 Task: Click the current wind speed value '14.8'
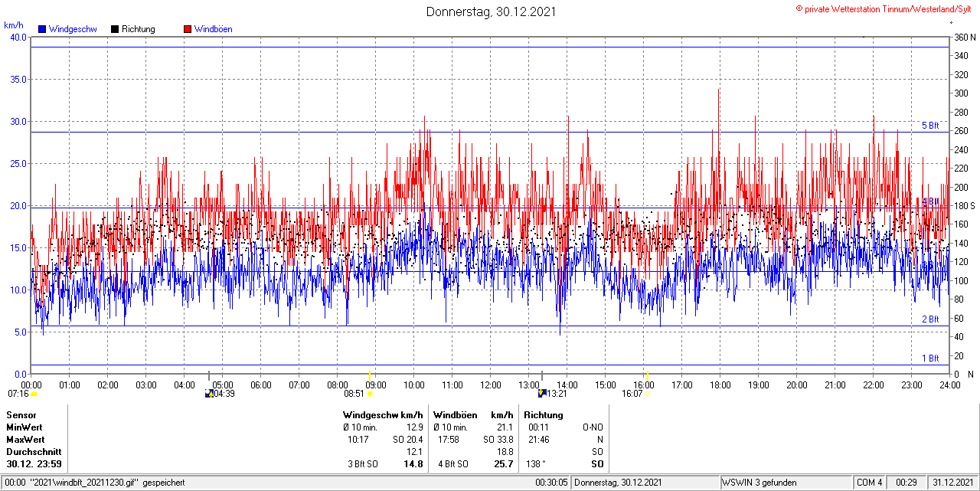pyautogui.click(x=413, y=464)
